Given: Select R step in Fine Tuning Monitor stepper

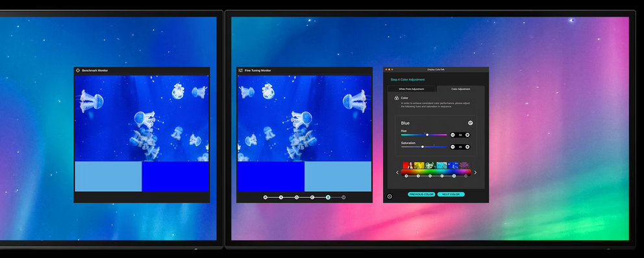Looking at the screenshot, I should 266,197.
